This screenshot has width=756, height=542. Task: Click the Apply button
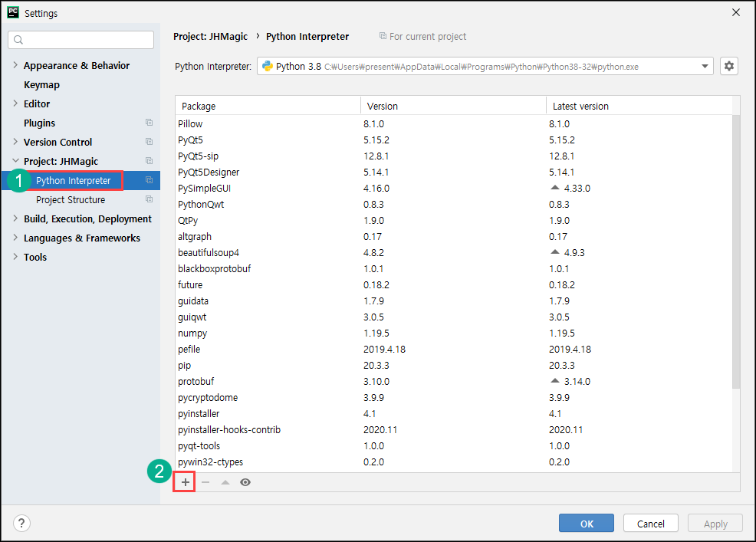tap(715, 523)
